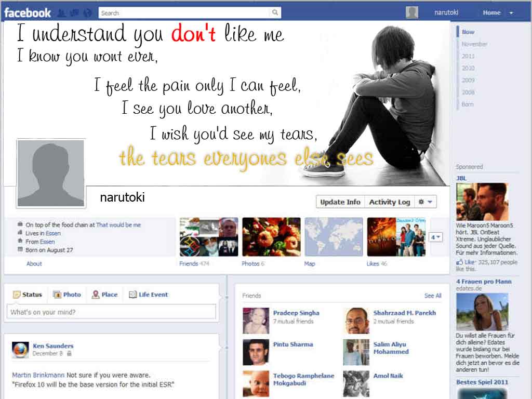Viewport: 532px width, 399px height.
Task: Click Ken Saunders' Firefox avatar
Action: pos(20,350)
